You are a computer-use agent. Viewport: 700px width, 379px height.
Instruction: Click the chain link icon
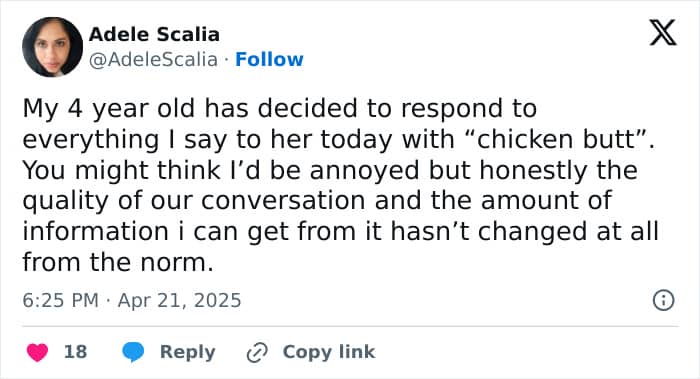click(x=257, y=352)
